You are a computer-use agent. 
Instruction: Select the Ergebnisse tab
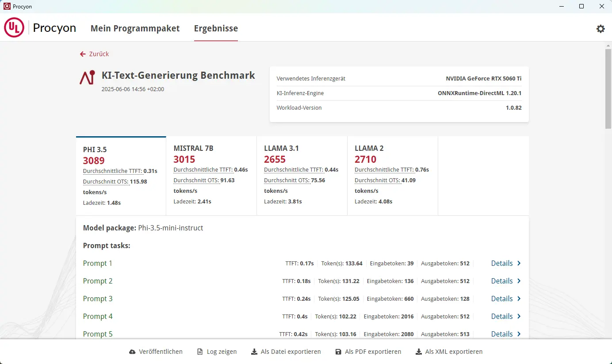pos(216,28)
